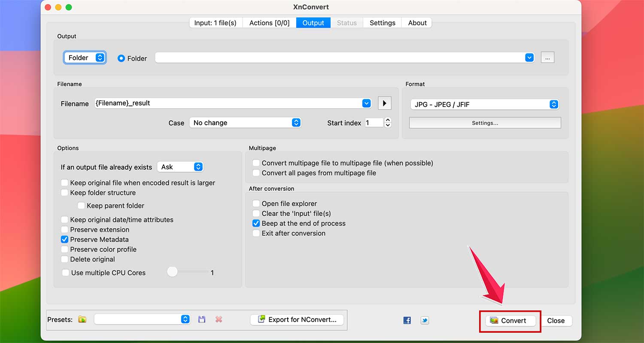This screenshot has width=644, height=343.
Task: Delete selected preset using red X icon
Action: 219,319
